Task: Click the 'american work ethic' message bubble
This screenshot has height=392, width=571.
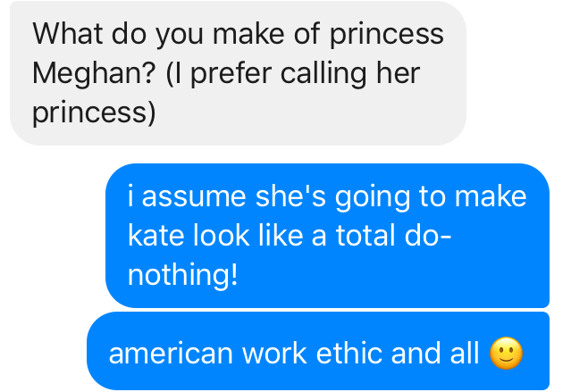Action: click(317, 352)
